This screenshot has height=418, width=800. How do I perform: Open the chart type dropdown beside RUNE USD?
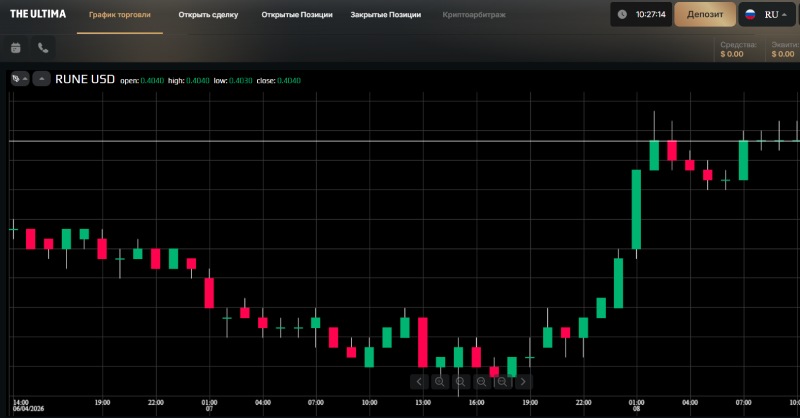point(19,79)
